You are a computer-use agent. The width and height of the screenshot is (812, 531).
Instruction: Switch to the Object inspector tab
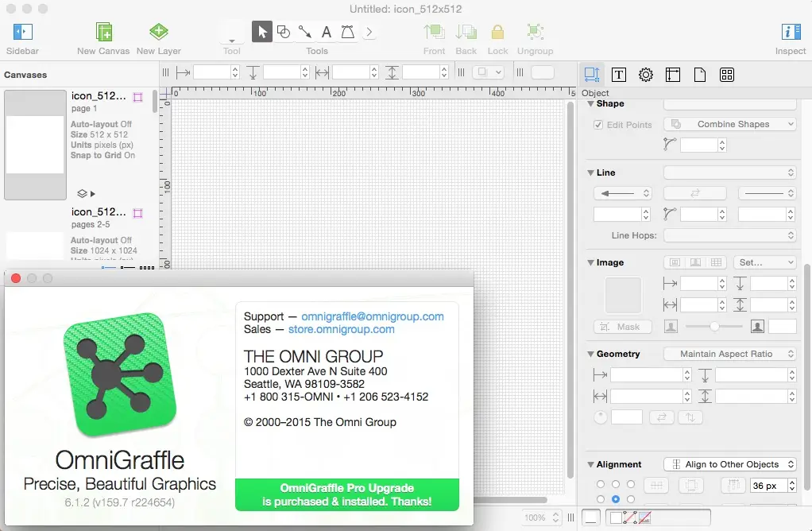591,75
